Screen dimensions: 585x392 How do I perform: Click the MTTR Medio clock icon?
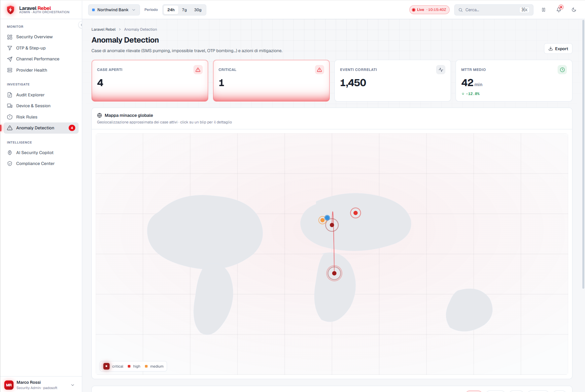click(562, 70)
